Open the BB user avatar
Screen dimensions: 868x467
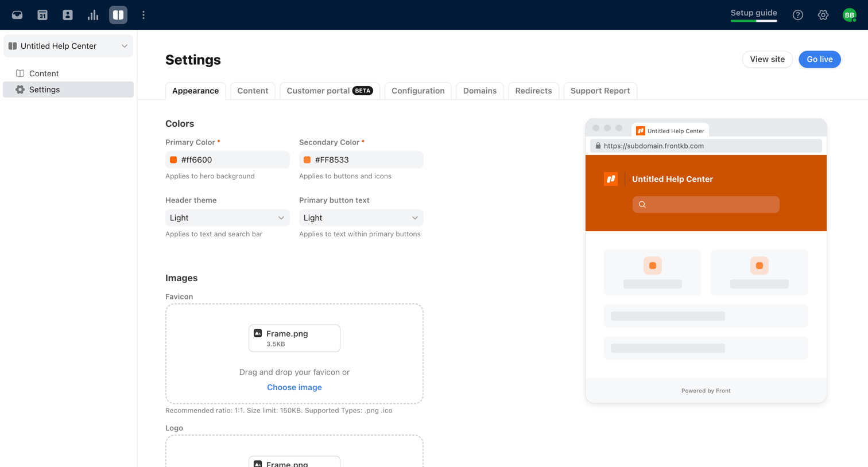850,15
